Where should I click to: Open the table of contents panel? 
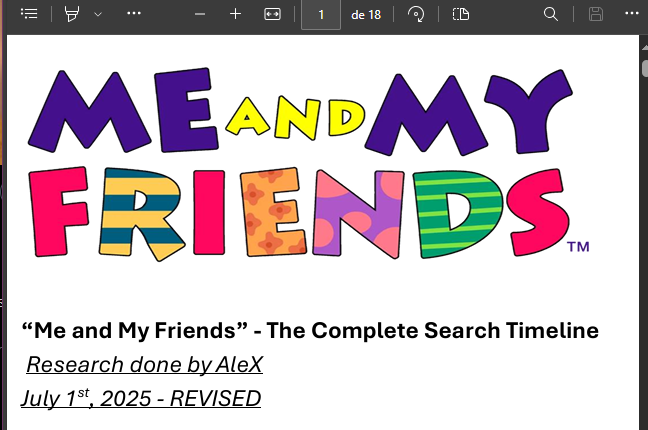point(29,14)
